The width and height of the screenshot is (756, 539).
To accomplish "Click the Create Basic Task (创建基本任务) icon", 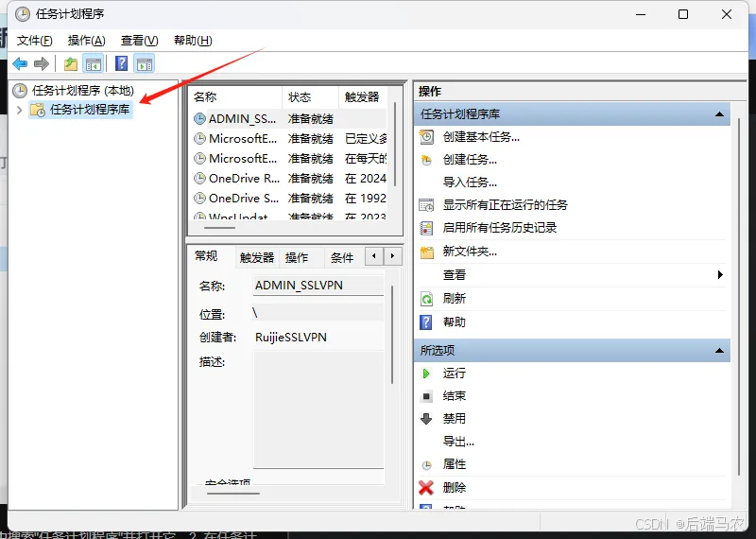I will pyautogui.click(x=427, y=137).
